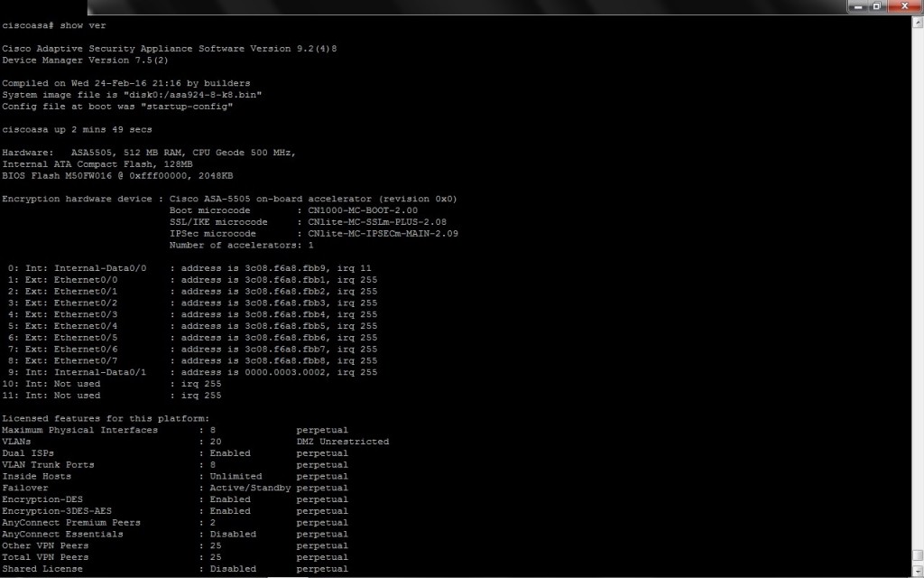Click the 'Ethernet0/7' interface name
This screenshot has width=924, height=578.
86,361
